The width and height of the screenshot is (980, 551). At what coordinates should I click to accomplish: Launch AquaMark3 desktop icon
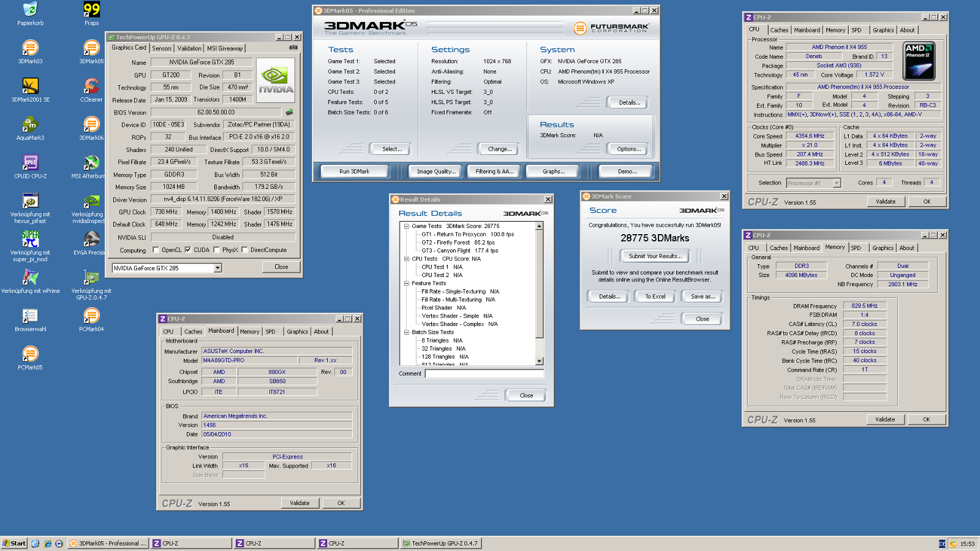pyautogui.click(x=30, y=124)
